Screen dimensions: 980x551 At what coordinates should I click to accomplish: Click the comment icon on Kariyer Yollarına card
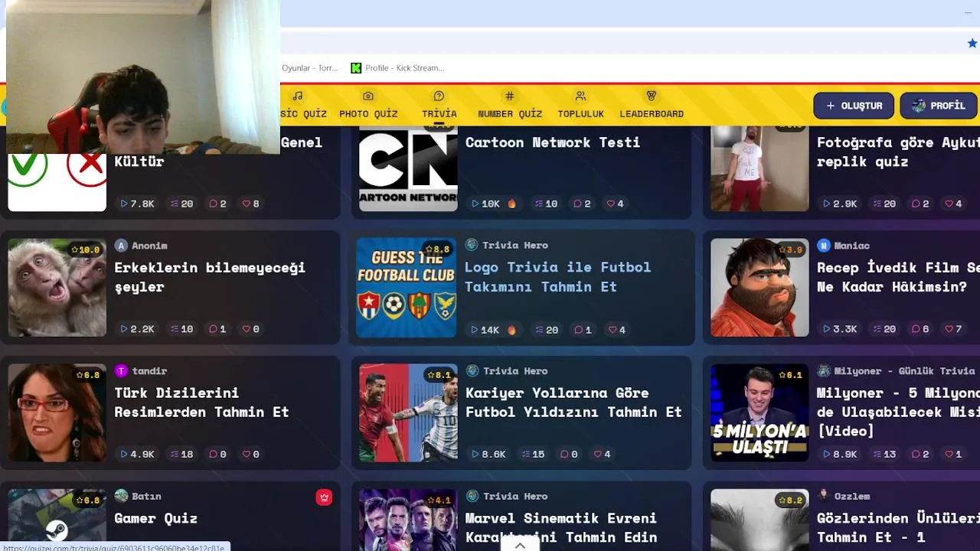click(564, 454)
